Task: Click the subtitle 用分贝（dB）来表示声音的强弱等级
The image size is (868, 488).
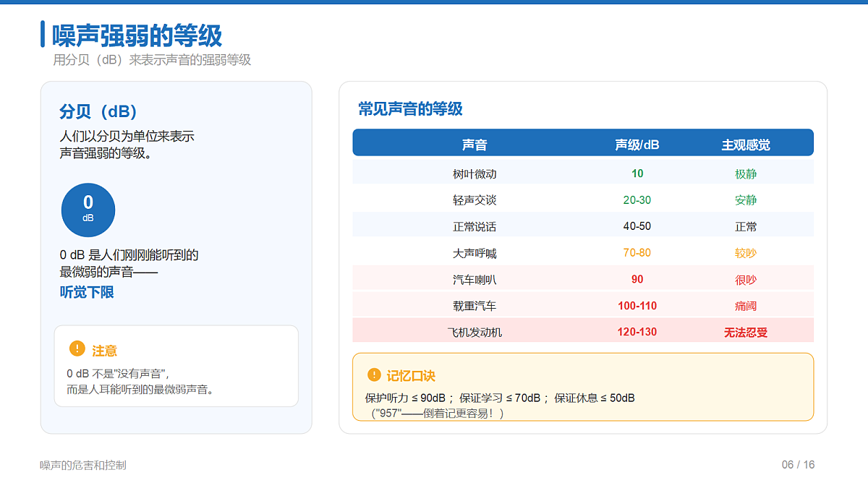Action: [x=152, y=60]
